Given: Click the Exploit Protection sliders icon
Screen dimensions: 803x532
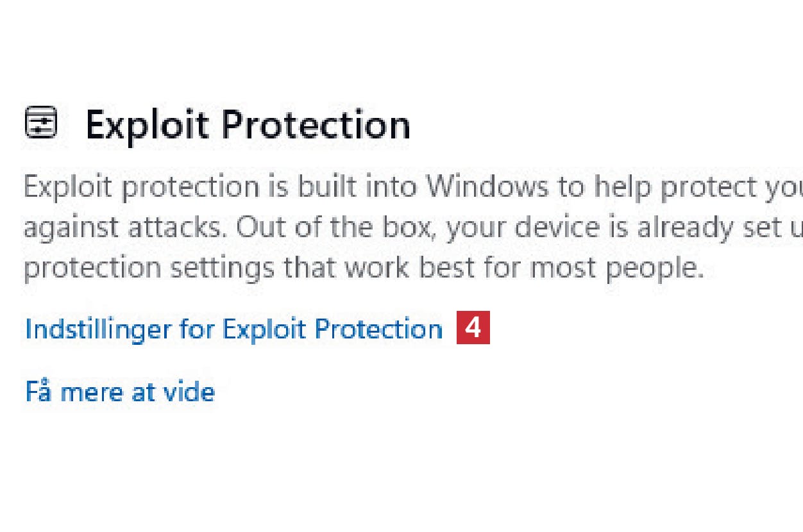Looking at the screenshot, I should [41, 123].
